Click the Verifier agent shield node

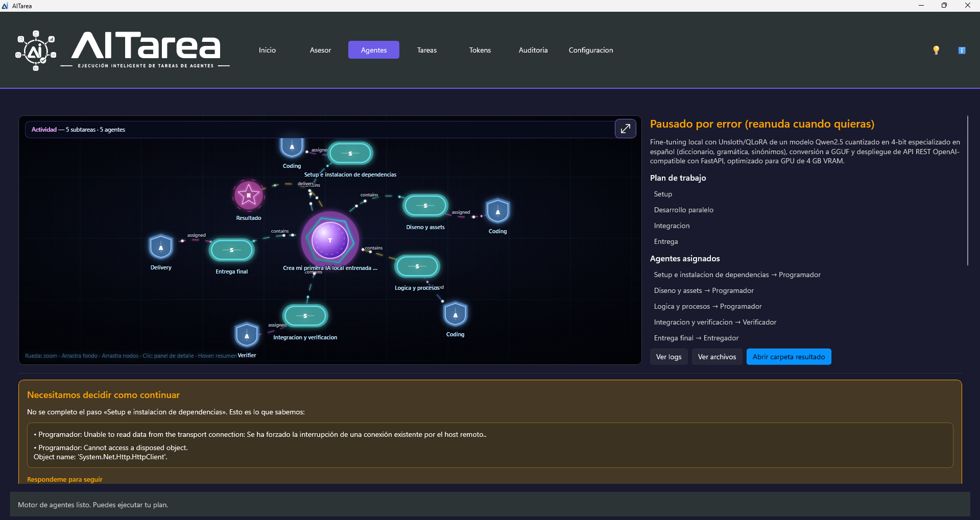(247, 335)
